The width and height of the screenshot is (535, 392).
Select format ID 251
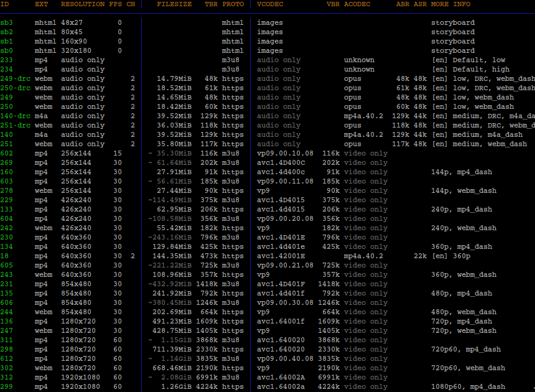pyautogui.click(x=6, y=144)
